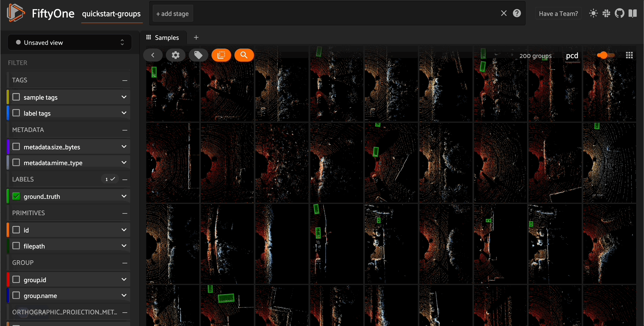Open the quickstart-groups dataset selector
Viewport: 644px width, 326px height.
[x=111, y=14]
